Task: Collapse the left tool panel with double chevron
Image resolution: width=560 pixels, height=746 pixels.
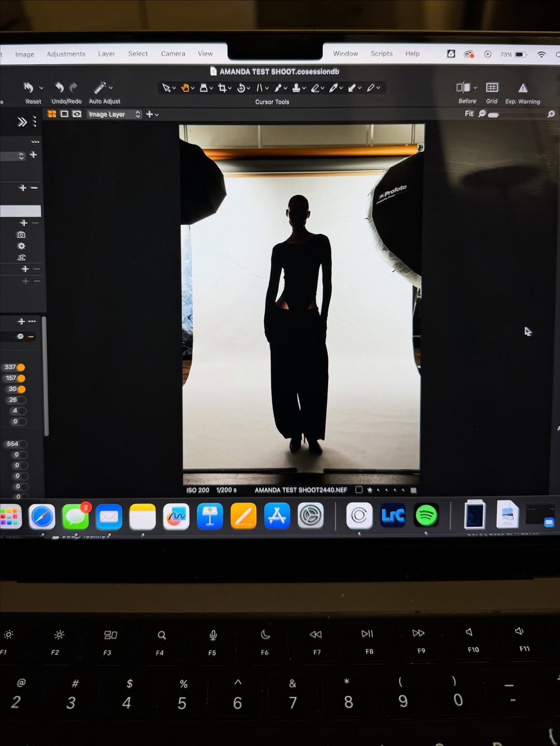Action: click(x=21, y=120)
